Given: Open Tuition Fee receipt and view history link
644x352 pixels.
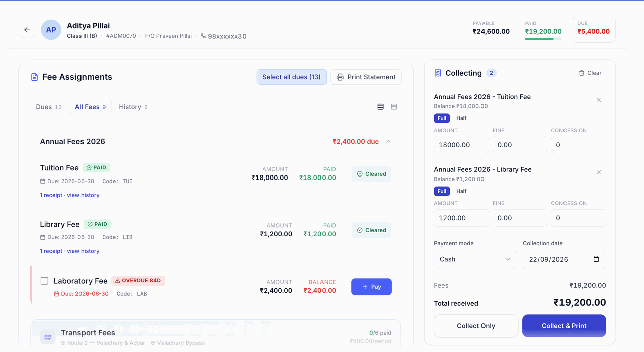Looking at the screenshot, I should coord(69,195).
